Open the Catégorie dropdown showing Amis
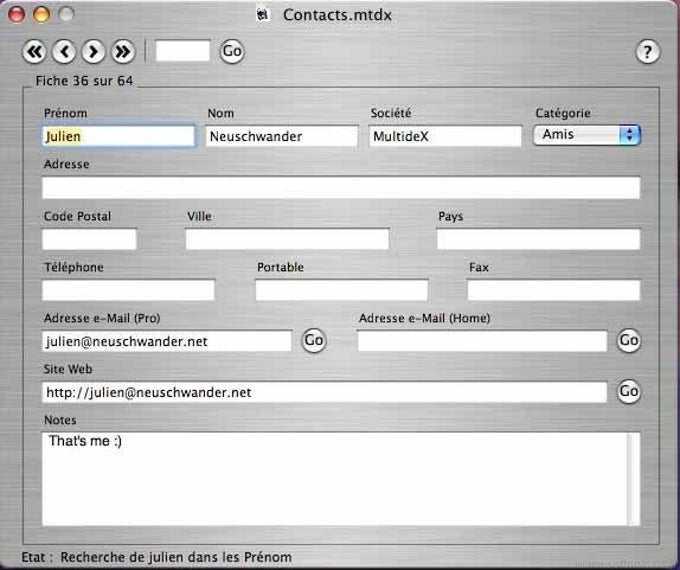Image resolution: width=680 pixels, height=570 pixels. click(x=587, y=135)
